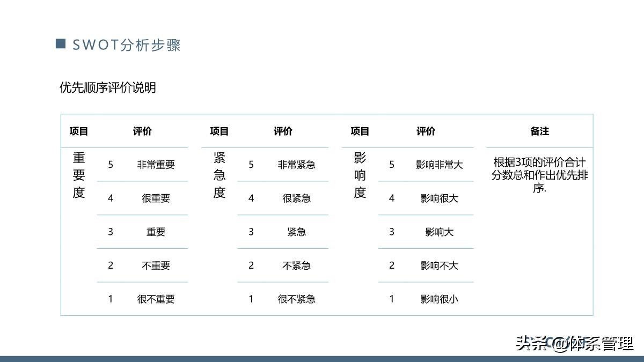Select the 影响度 row label
The image size is (644, 362).
coord(358,177)
